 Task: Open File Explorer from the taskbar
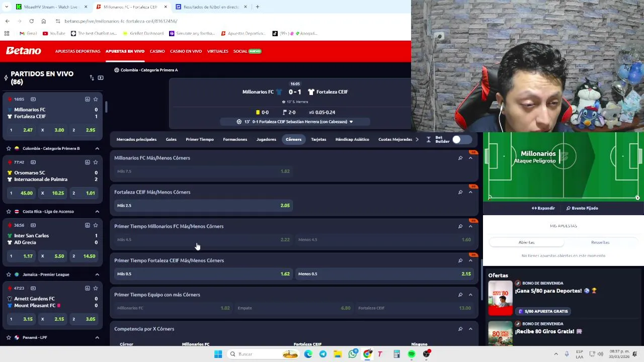click(338, 354)
